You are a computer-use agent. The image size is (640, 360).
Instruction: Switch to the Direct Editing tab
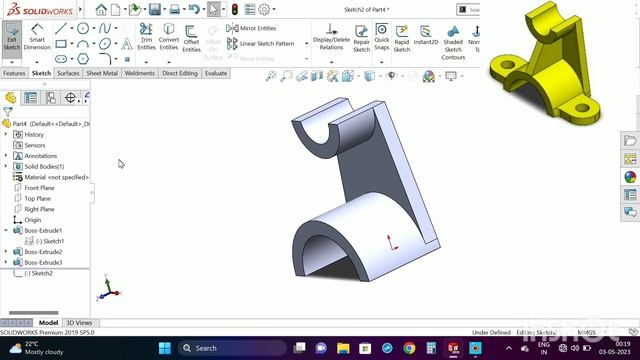180,73
